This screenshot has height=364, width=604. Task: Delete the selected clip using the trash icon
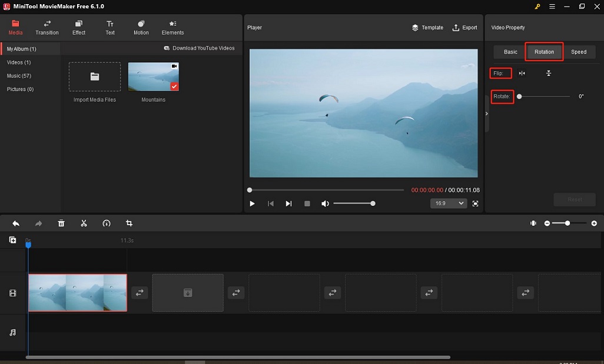point(61,223)
